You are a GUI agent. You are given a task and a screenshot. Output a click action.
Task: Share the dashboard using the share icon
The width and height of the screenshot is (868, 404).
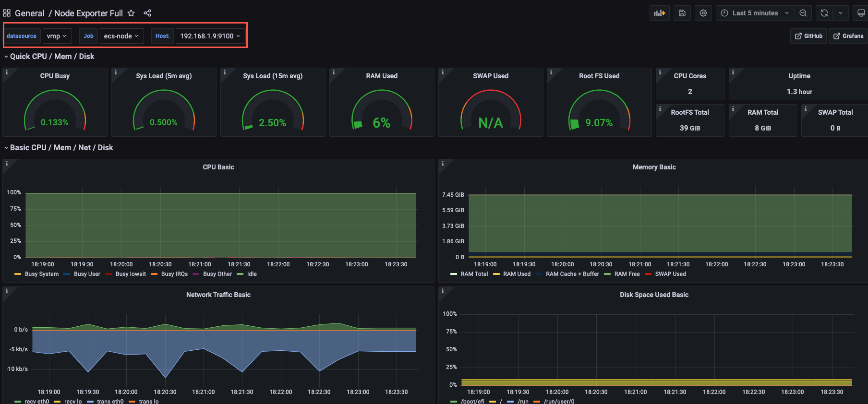(x=147, y=13)
